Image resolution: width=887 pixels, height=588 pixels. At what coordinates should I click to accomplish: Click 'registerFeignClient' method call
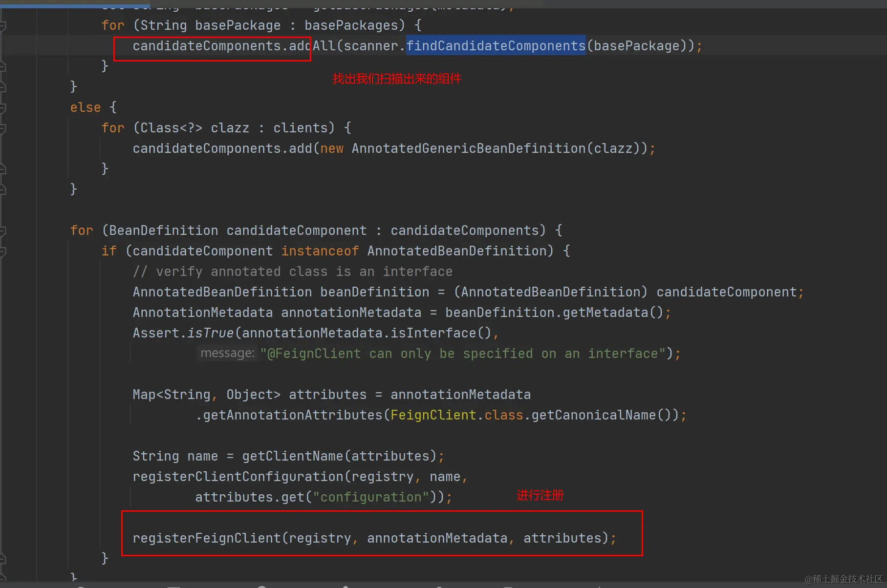coord(207,538)
